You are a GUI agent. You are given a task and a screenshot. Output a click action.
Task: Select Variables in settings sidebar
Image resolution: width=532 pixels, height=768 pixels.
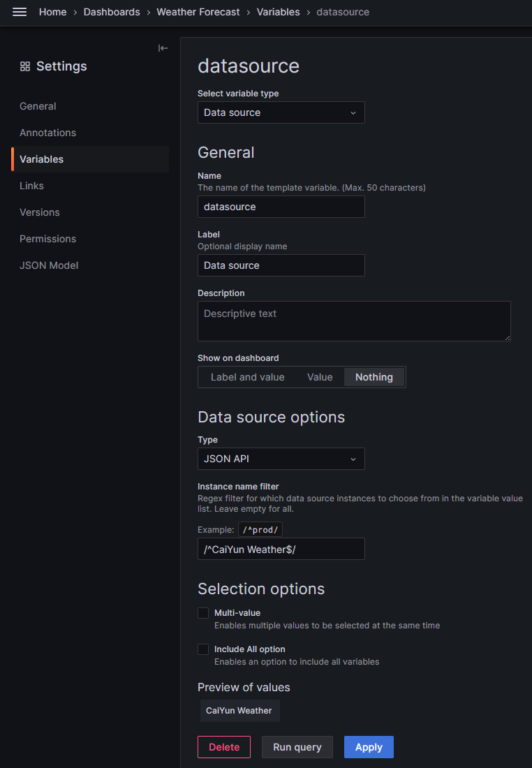(x=90, y=159)
